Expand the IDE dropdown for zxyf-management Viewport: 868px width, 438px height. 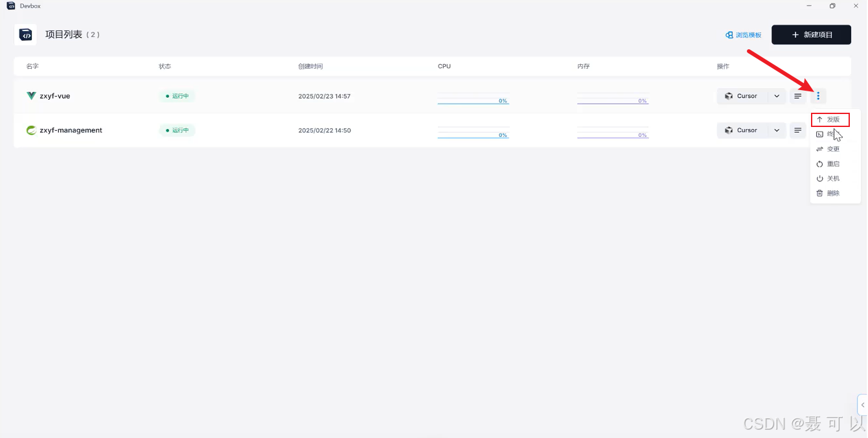(777, 130)
